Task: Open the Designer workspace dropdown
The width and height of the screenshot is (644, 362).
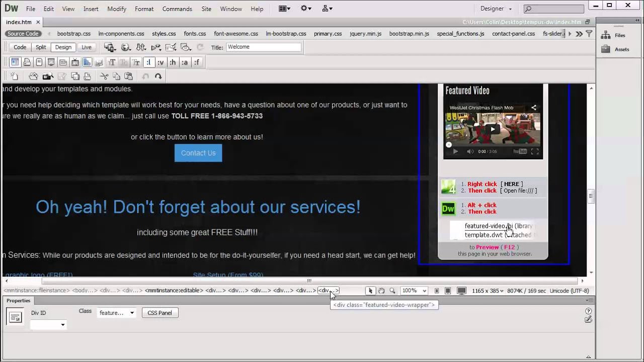Action: pyautogui.click(x=496, y=9)
